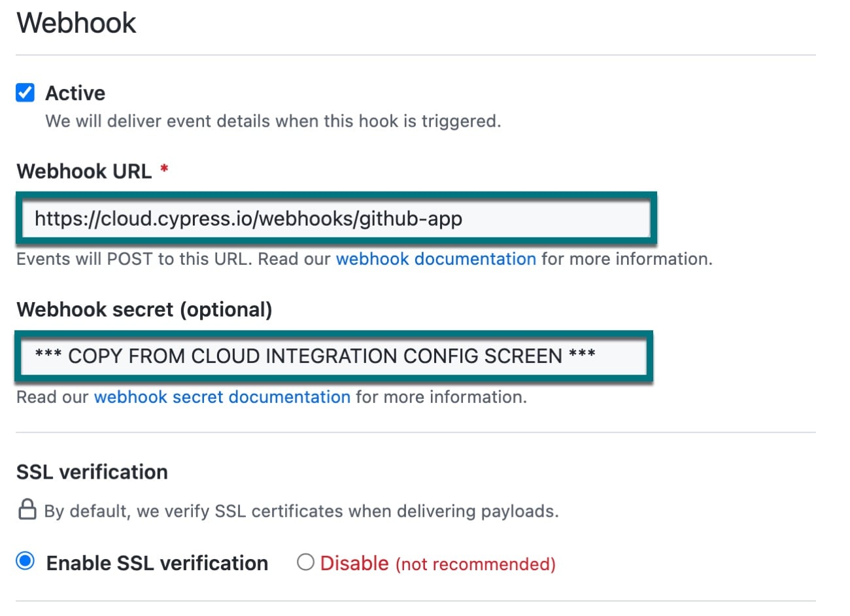The height and width of the screenshot is (616, 850).
Task: Choose the Disable SSL verification option
Action: 305,562
